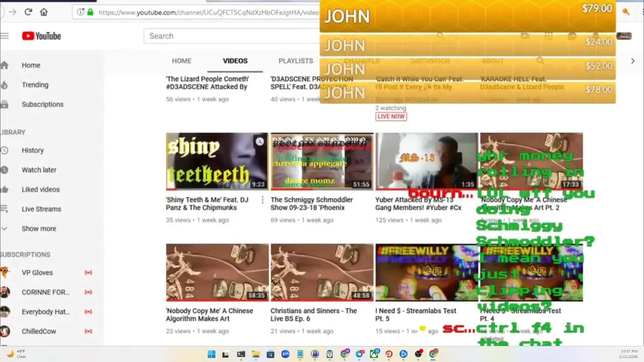Open the Everybody Hat... subscription channel
Viewport: 644px width, 362px height.
pos(45,311)
